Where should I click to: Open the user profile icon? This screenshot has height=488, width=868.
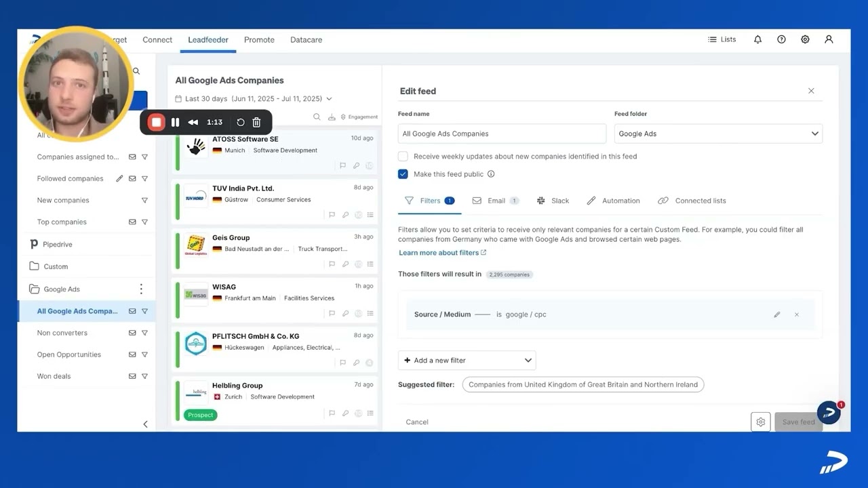829,39
